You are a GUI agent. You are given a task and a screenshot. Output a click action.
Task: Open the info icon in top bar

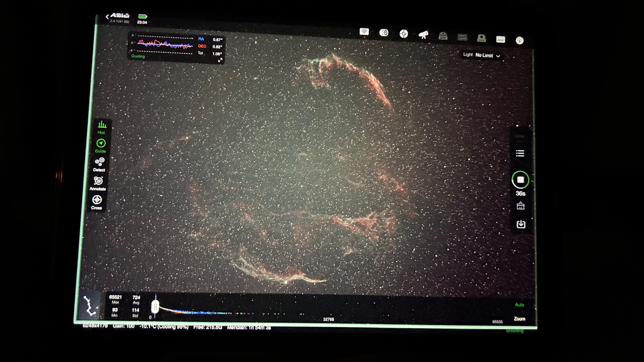520,41
